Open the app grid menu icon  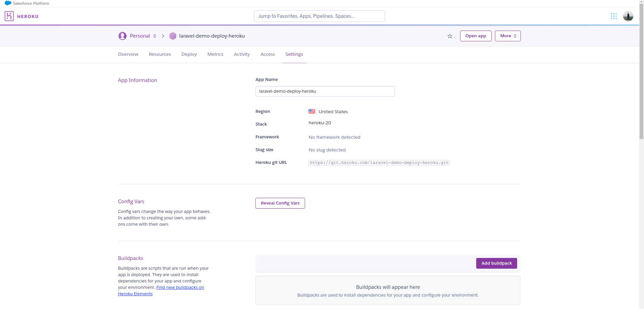tap(613, 16)
